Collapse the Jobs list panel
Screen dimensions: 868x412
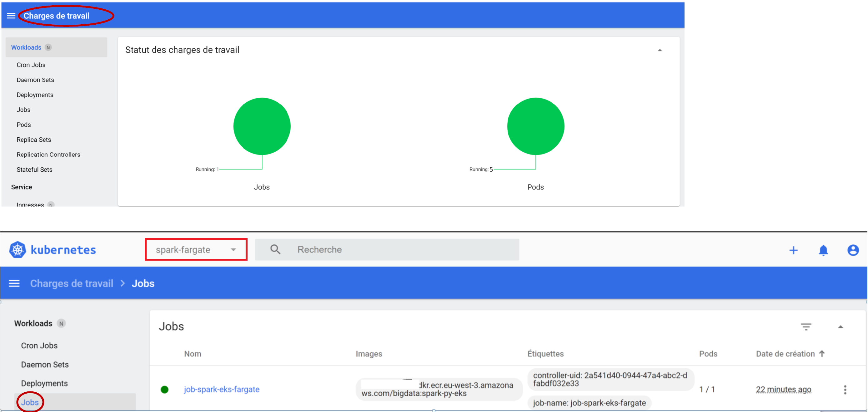click(841, 326)
